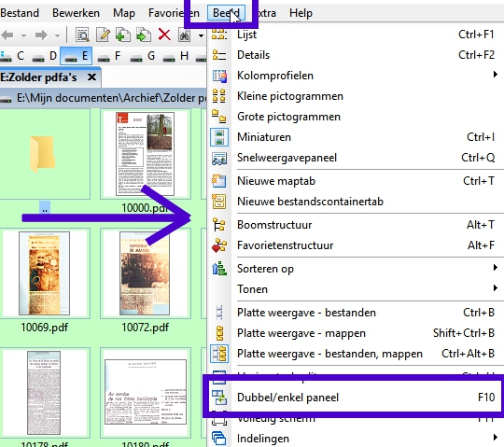Click the red delete X toolbar icon
Viewport: 504px width, 447px height.
164,35
